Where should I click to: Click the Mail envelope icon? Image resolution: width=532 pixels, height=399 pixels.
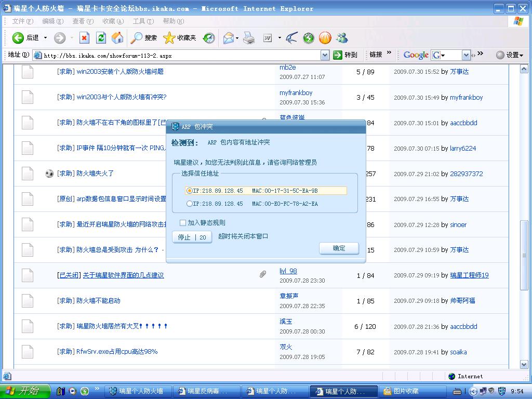pos(229,37)
